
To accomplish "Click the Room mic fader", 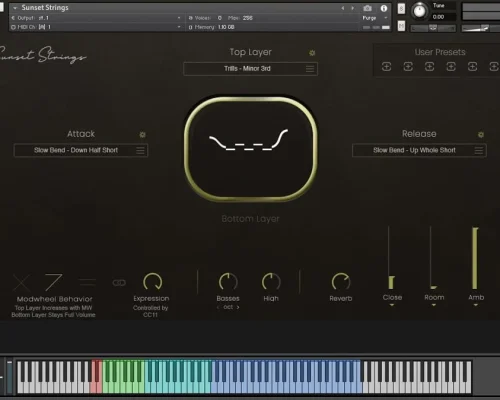I will pos(432,287).
